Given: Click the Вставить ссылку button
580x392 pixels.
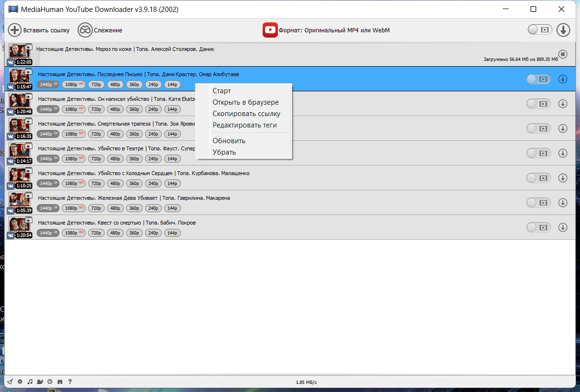Looking at the screenshot, I should click(x=39, y=30).
